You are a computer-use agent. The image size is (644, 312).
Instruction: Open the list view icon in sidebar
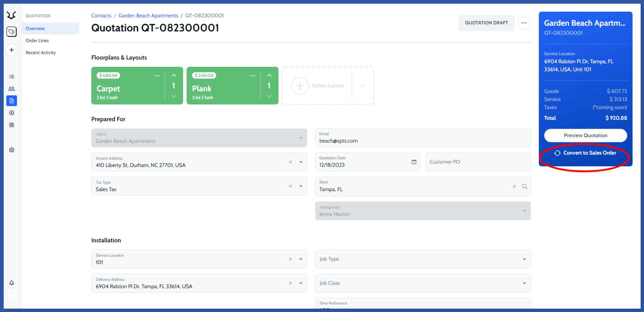pos(12,77)
